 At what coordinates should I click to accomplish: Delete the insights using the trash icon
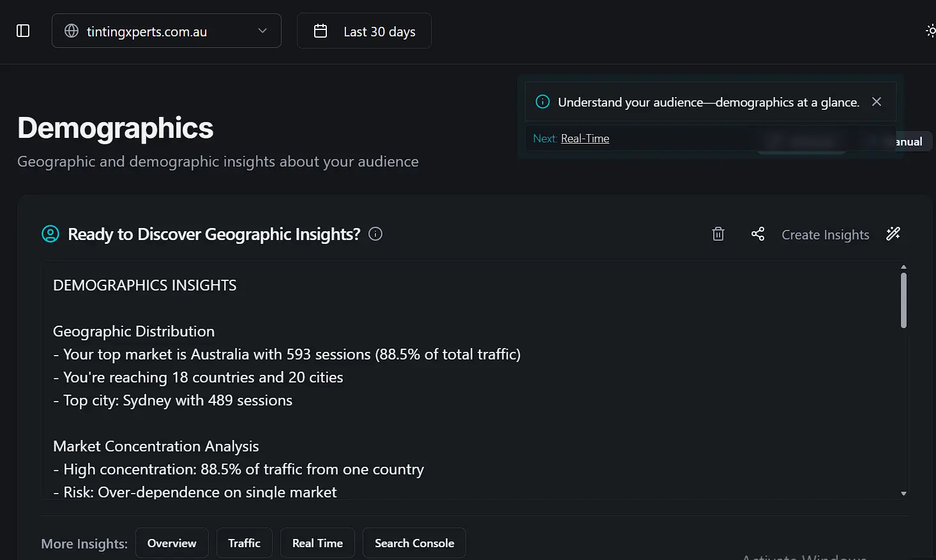[x=718, y=234]
